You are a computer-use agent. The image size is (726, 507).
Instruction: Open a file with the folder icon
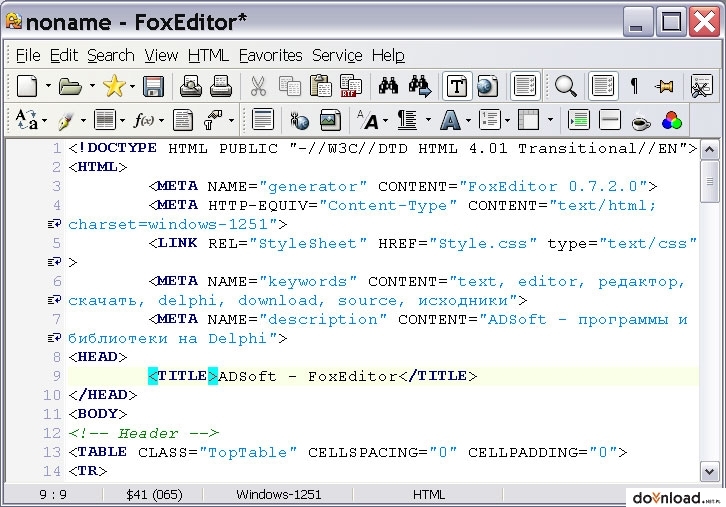70,86
